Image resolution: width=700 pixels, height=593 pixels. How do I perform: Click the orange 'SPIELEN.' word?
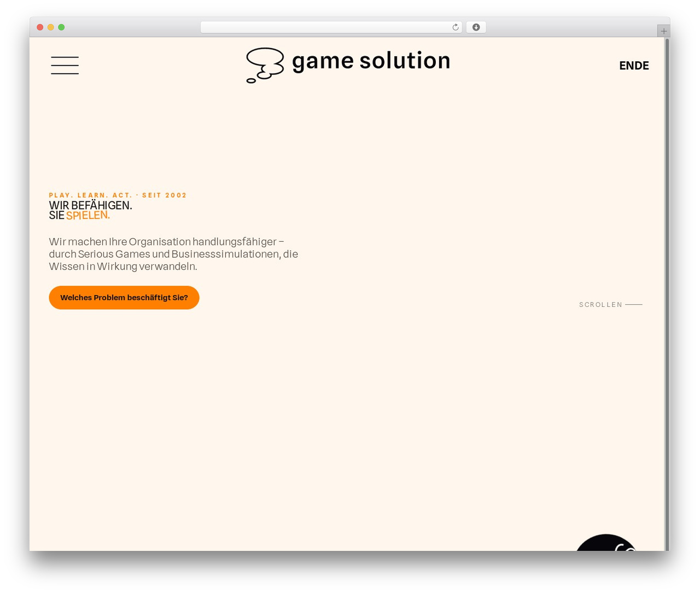click(x=88, y=215)
